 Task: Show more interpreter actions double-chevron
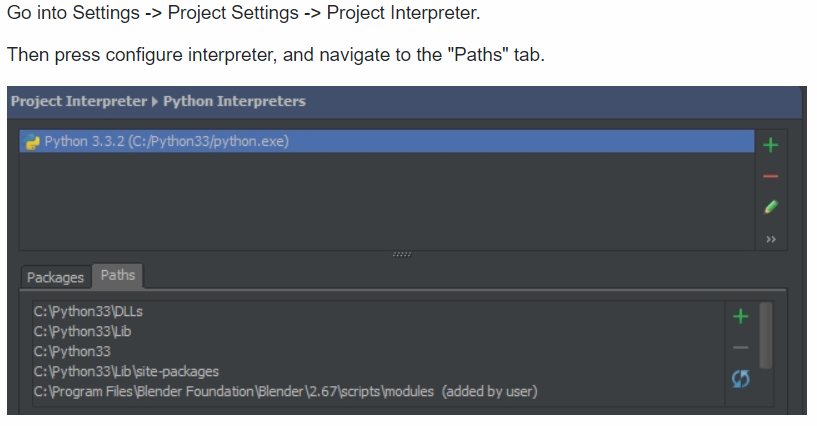coord(771,239)
